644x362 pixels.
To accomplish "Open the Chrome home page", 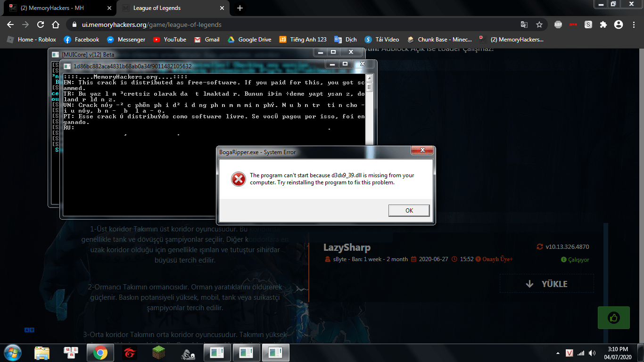I will click(56, 25).
